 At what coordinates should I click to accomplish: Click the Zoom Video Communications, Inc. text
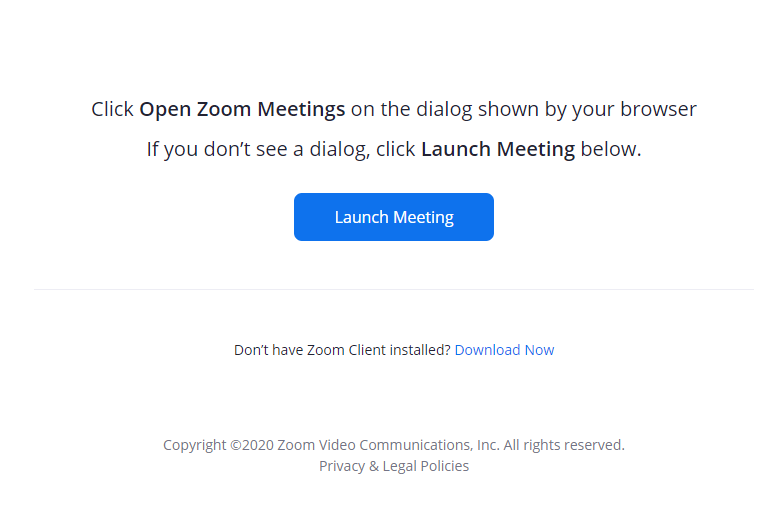388,445
